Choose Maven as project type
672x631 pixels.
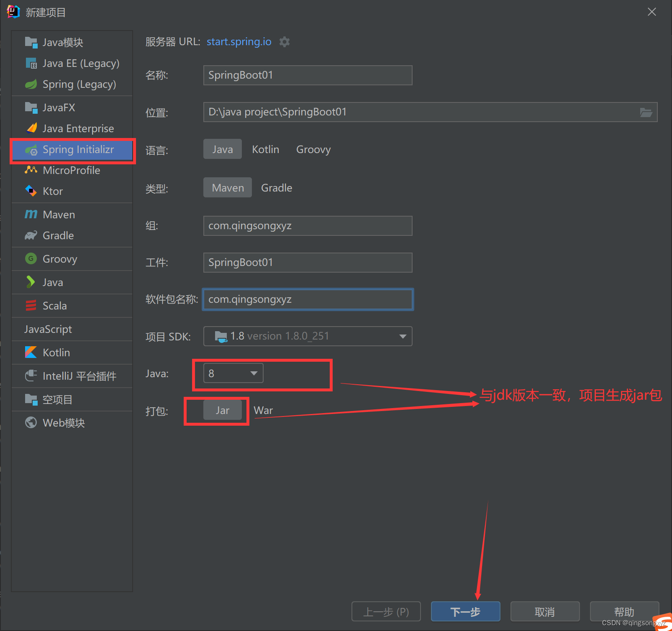[228, 188]
